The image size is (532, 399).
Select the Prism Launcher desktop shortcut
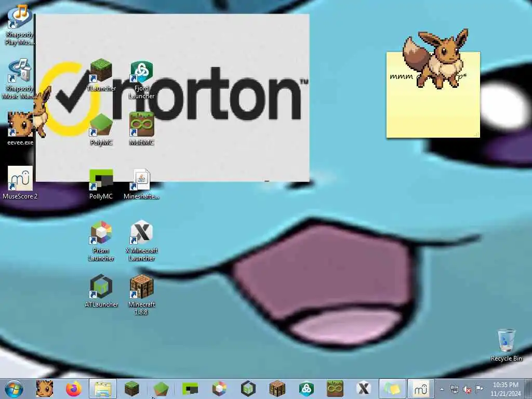click(101, 241)
